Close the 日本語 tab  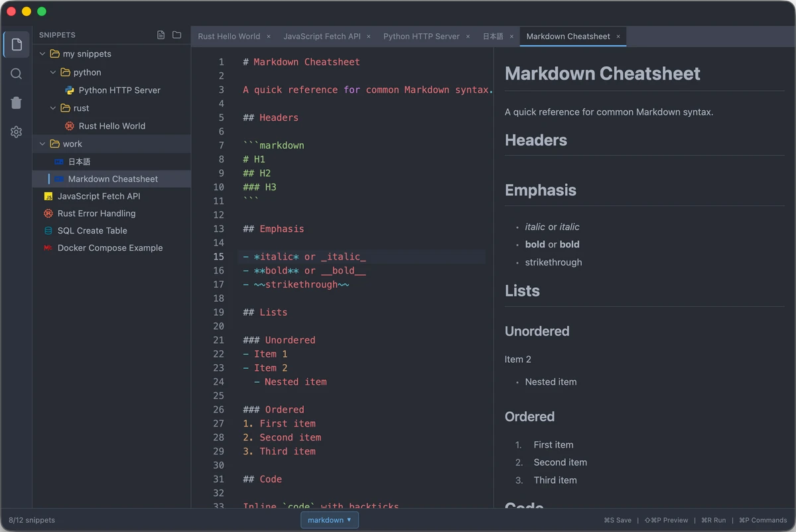click(511, 36)
